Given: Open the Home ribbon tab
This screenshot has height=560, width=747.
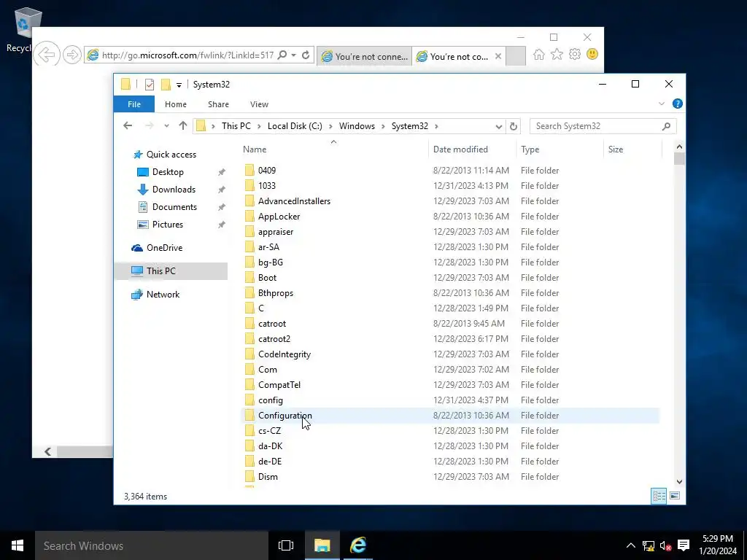Looking at the screenshot, I should pyautogui.click(x=176, y=104).
